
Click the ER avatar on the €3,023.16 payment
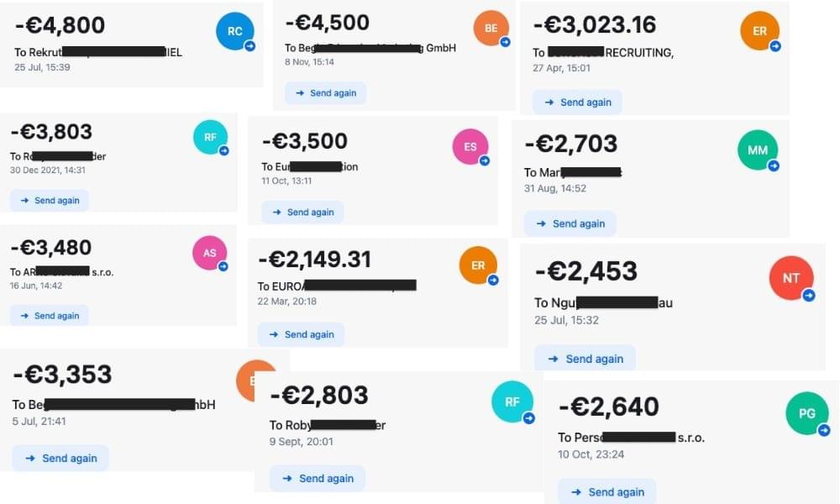click(x=759, y=31)
